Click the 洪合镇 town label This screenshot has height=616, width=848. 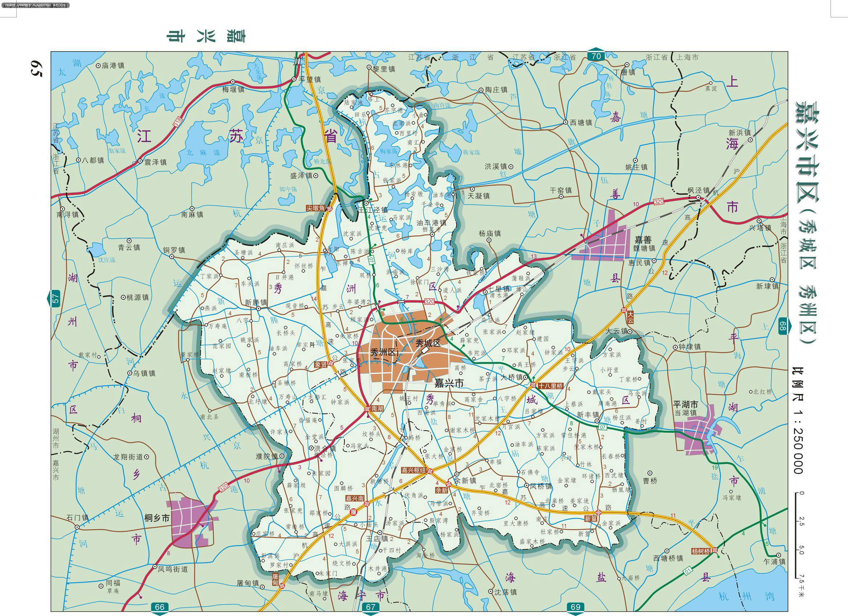coord(325,448)
